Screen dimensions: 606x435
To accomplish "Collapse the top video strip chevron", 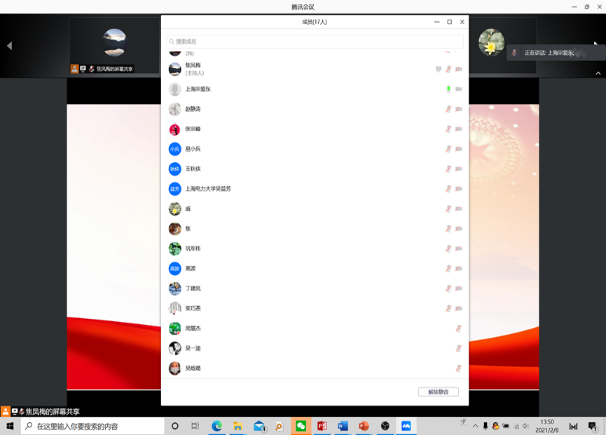I will coord(598,73).
